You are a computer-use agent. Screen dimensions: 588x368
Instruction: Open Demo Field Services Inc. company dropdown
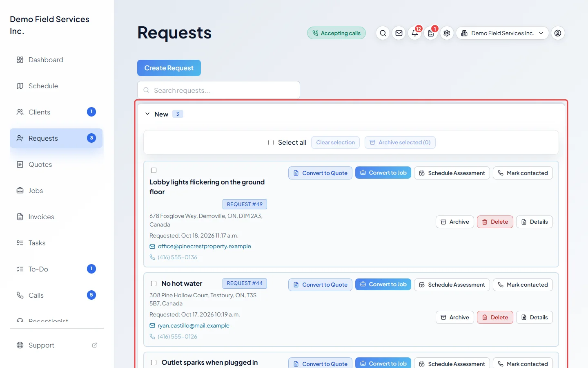tap(502, 33)
